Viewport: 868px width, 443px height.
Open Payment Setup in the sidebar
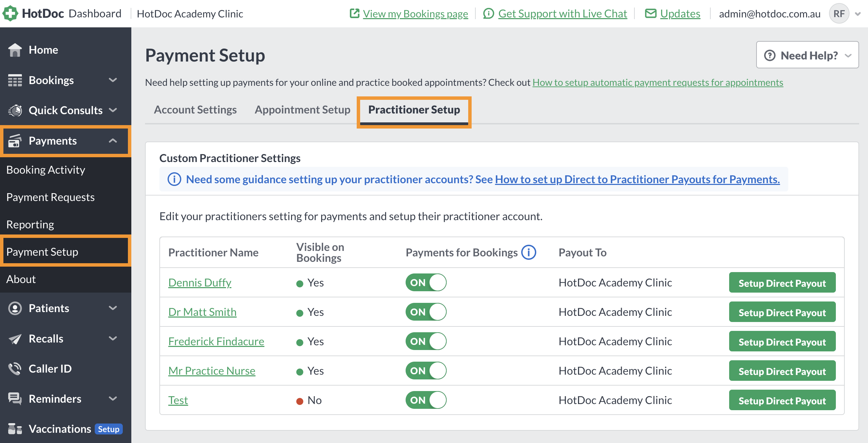(x=42, y=252)
